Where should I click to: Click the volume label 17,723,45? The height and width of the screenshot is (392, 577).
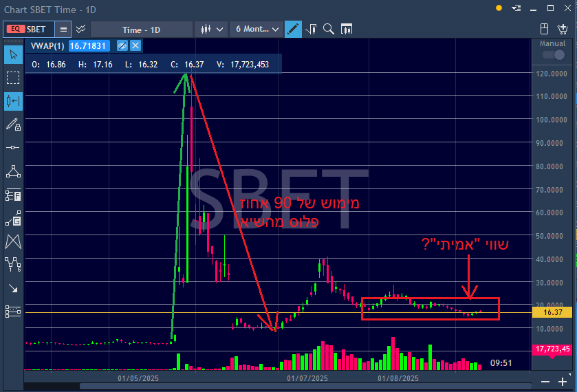552,349
